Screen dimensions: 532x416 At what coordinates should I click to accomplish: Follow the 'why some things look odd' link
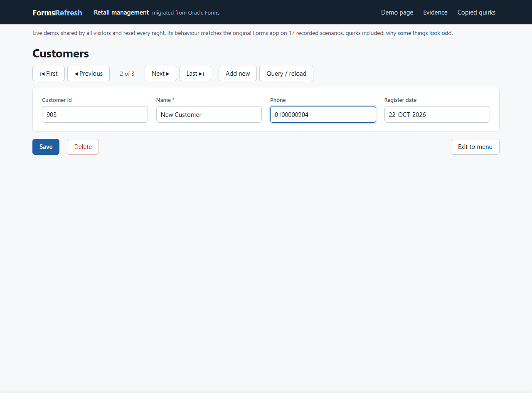419,33
